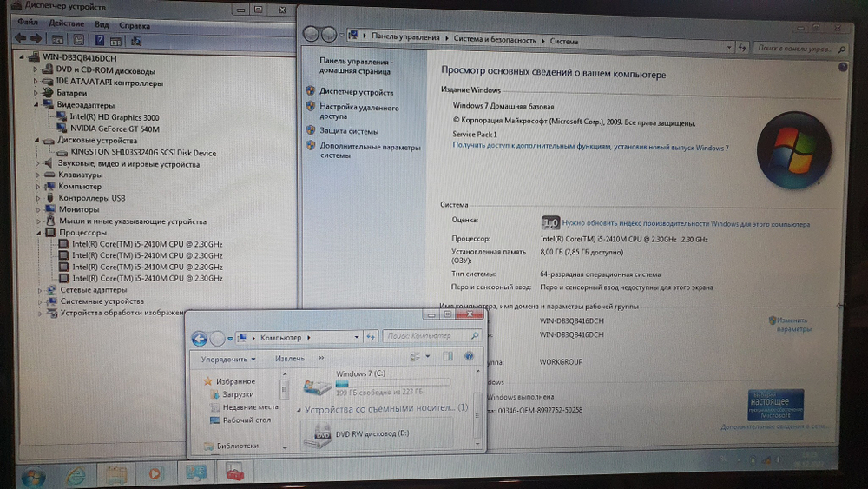
Task: Collapse the Процессоры node
Action: pos(39,233)
